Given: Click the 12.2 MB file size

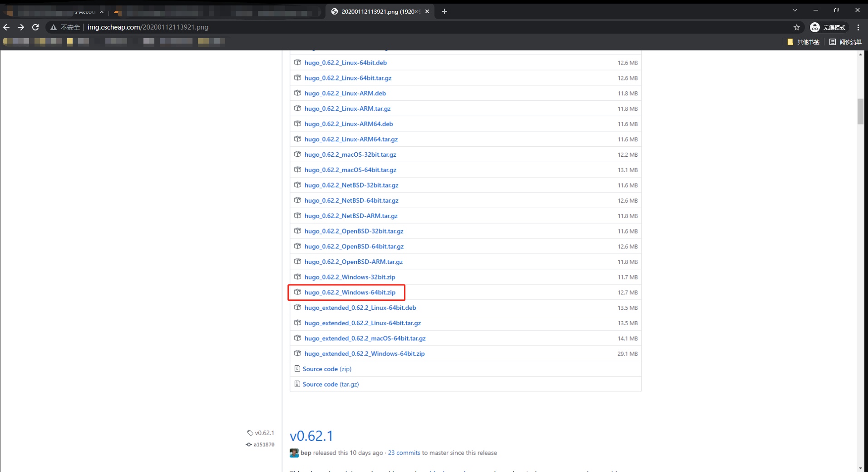Looking at the screenshot, I should coord(627,155).
